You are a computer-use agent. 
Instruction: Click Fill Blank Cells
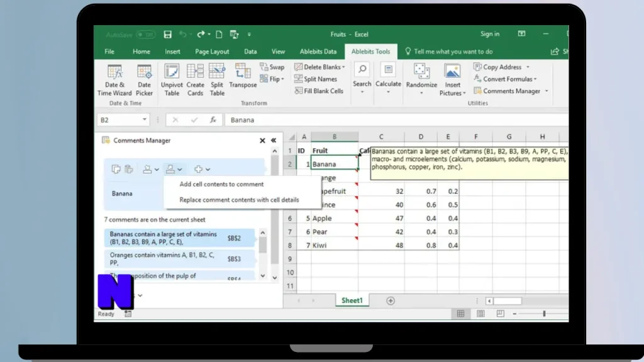click(x=319, y=90)
